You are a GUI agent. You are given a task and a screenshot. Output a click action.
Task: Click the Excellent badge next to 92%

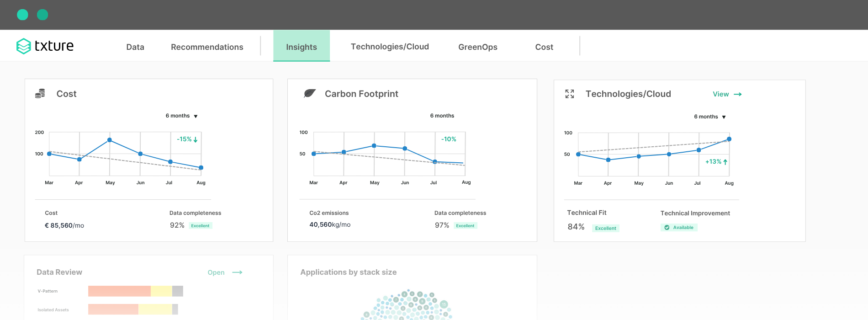tap(200, 226)
